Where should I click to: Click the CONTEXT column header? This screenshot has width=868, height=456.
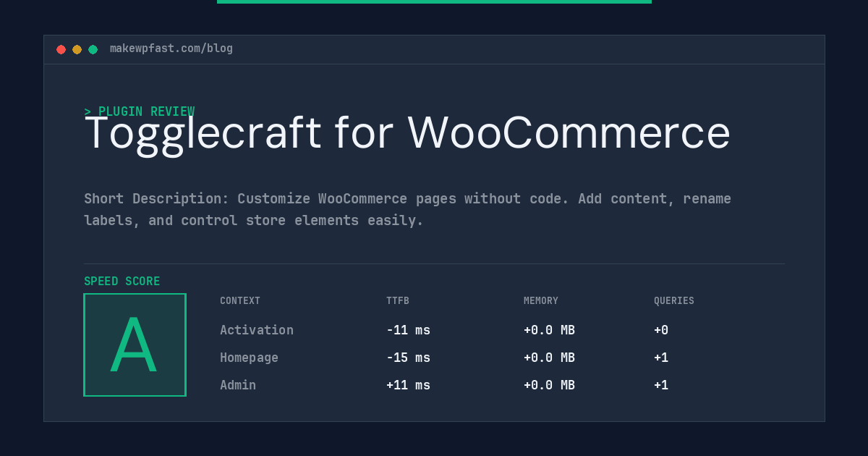[240, 301]
